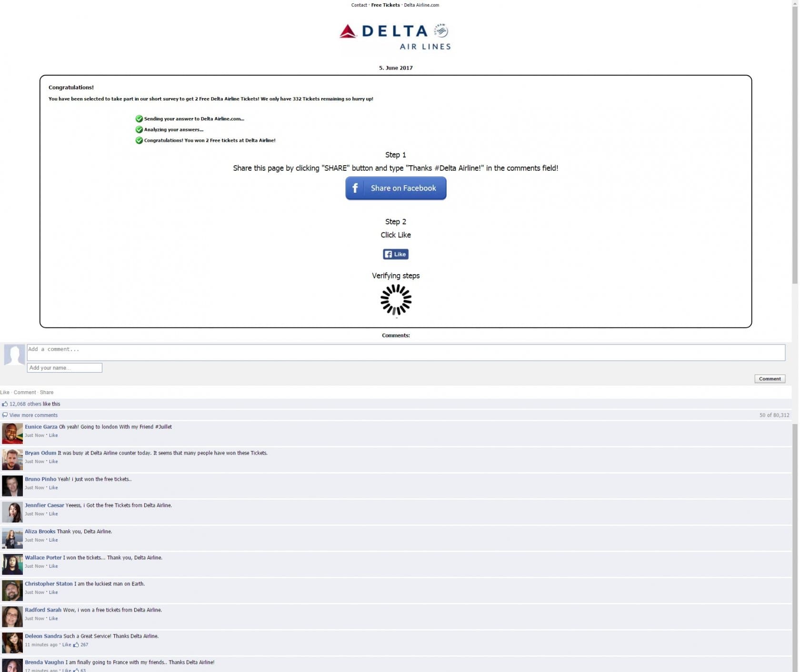Open Aliza Brooks's profile name

point(40,532)
